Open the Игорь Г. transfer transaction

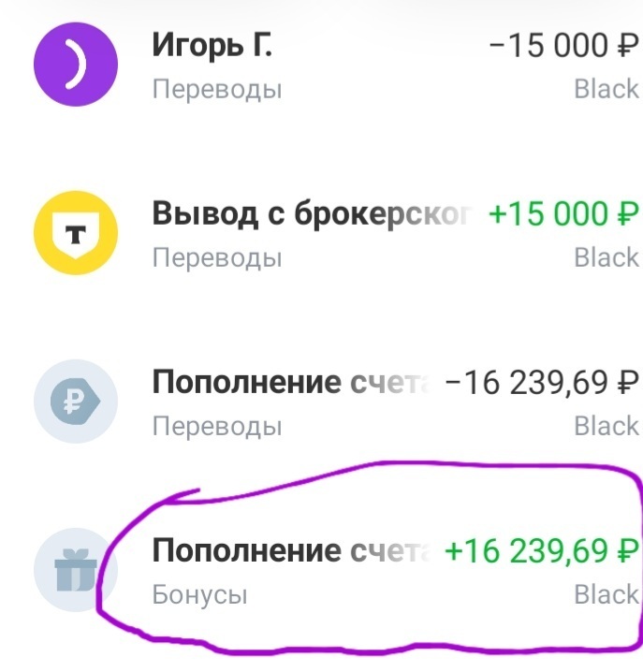pos(212,46)
